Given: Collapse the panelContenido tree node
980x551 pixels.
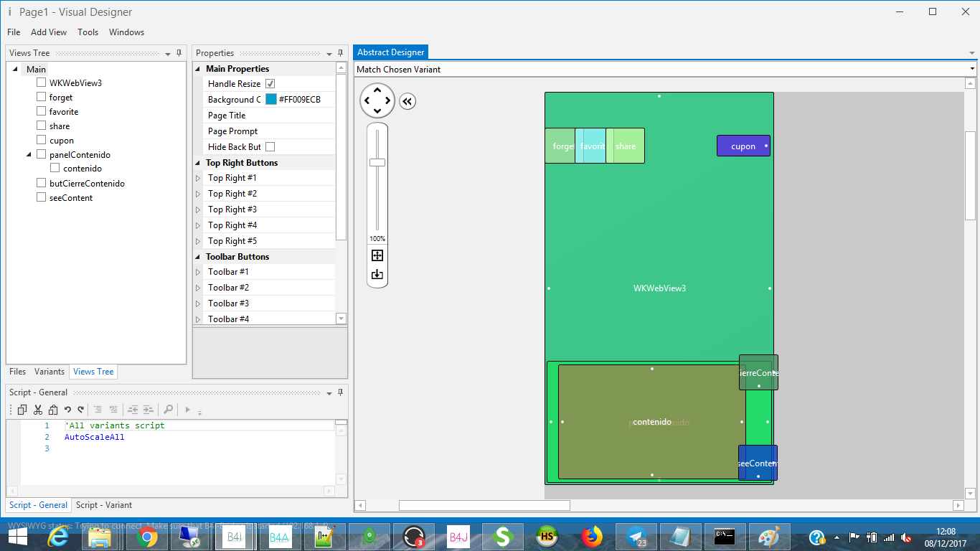Looking at the screenshot, I should (x=29, y=154).
